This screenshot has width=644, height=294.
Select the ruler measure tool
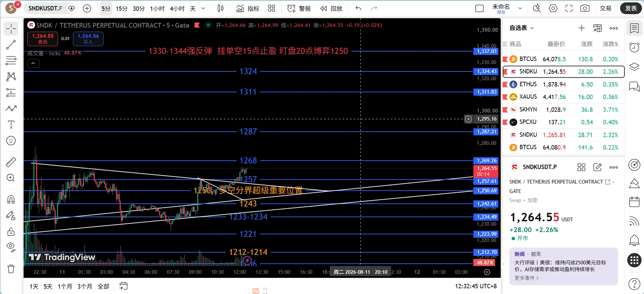point(11,162)
